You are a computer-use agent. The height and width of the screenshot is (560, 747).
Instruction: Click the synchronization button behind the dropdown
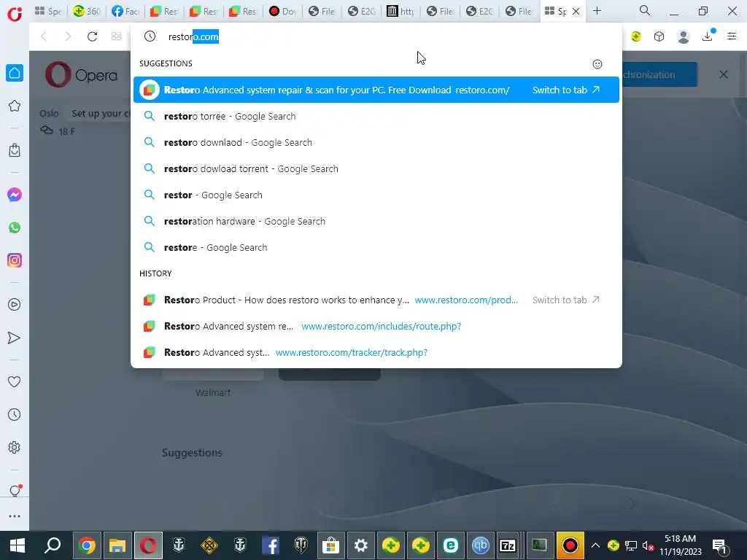pos(659,74)
